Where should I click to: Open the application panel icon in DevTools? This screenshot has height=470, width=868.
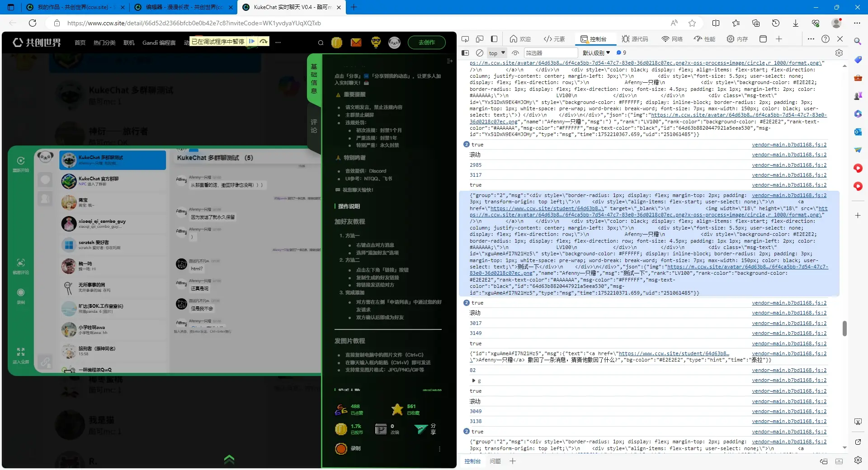(x=763, y=39)
